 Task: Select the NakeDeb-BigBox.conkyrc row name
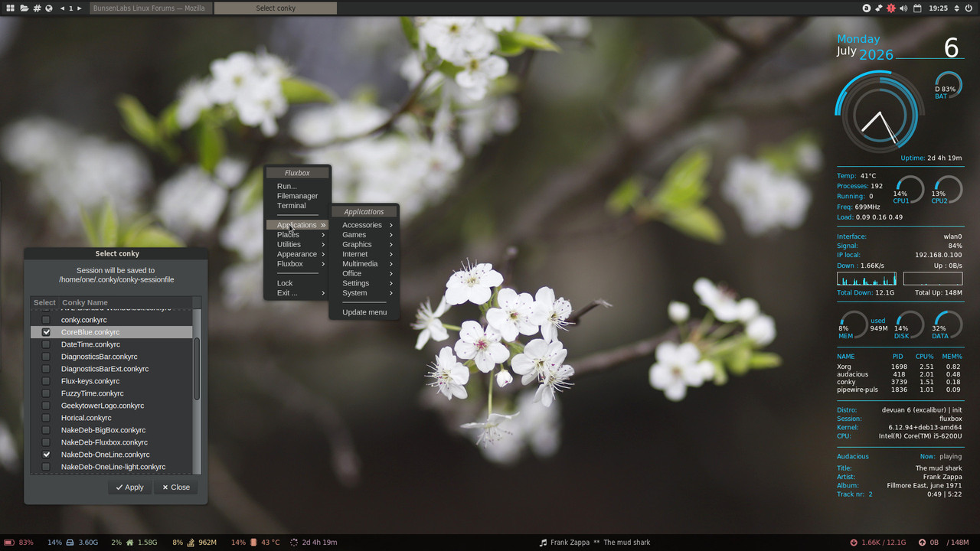pos(103,430)
